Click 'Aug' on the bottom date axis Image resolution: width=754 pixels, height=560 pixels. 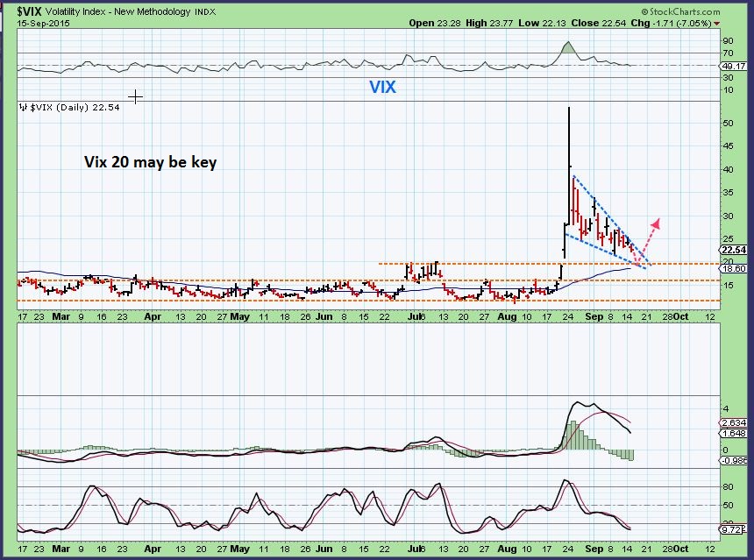(507, 549)
